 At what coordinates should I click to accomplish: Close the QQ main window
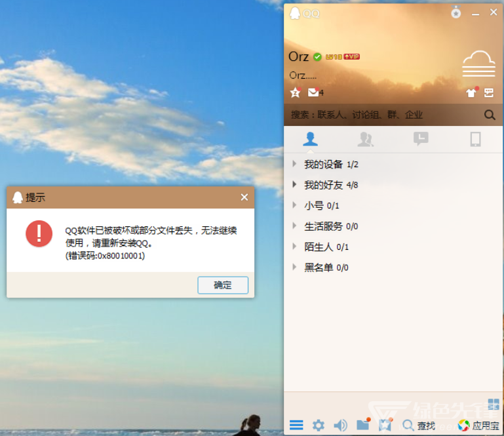[x=494, y=12]
